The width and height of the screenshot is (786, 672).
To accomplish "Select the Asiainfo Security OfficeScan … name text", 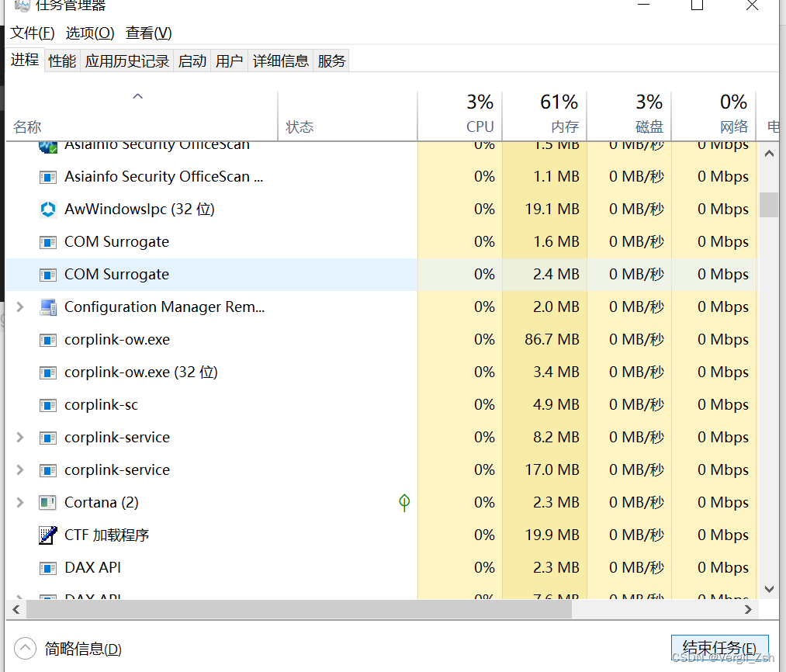I will pyautogui.click(x=164, y=176).
